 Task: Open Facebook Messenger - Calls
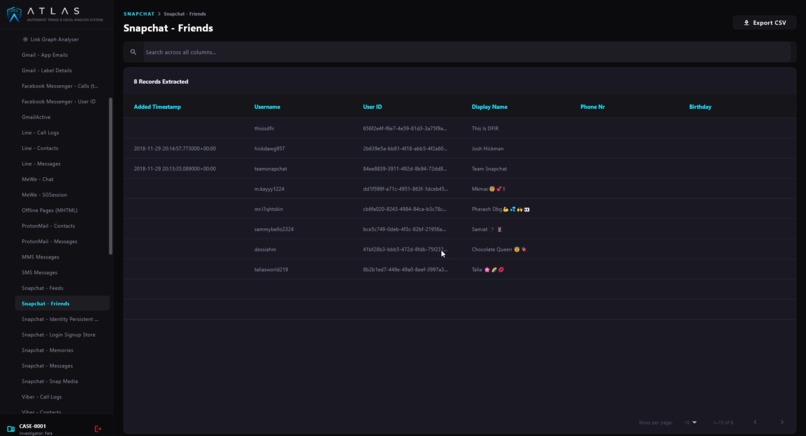60,86
